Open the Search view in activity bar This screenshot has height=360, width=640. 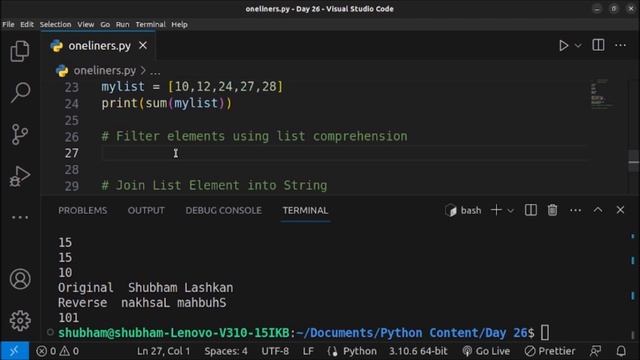point(20,93)
